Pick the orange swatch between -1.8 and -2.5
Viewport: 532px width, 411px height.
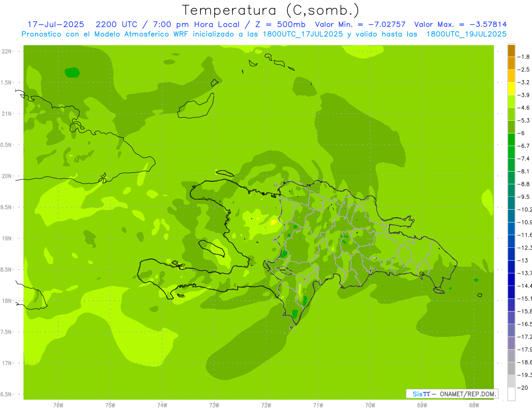tap(511, 63)
